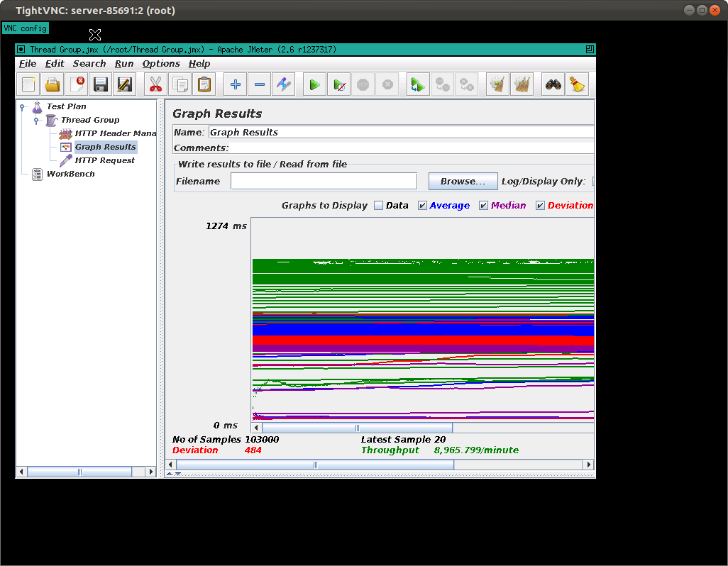Image resolution: width=728 pixels, height=566 pixels.
Task: Click Save As icon with pencil
Action: coord(125,84)
